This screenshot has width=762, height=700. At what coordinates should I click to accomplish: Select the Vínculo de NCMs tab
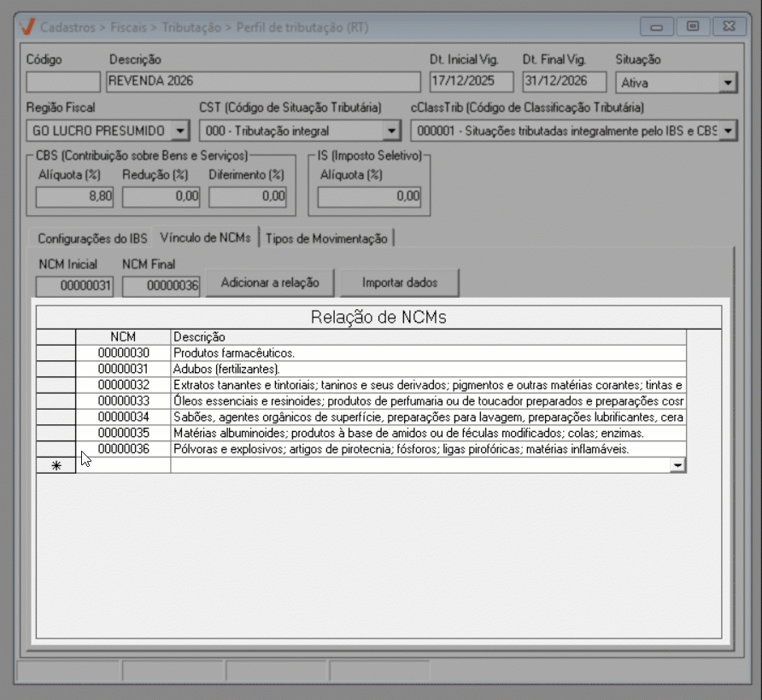pos(205,237)
